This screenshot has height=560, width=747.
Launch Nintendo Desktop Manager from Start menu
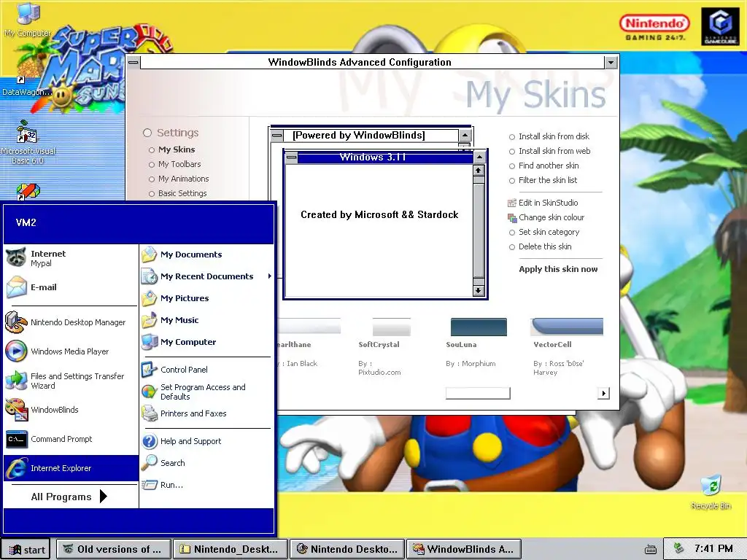(x=71, y=322)
